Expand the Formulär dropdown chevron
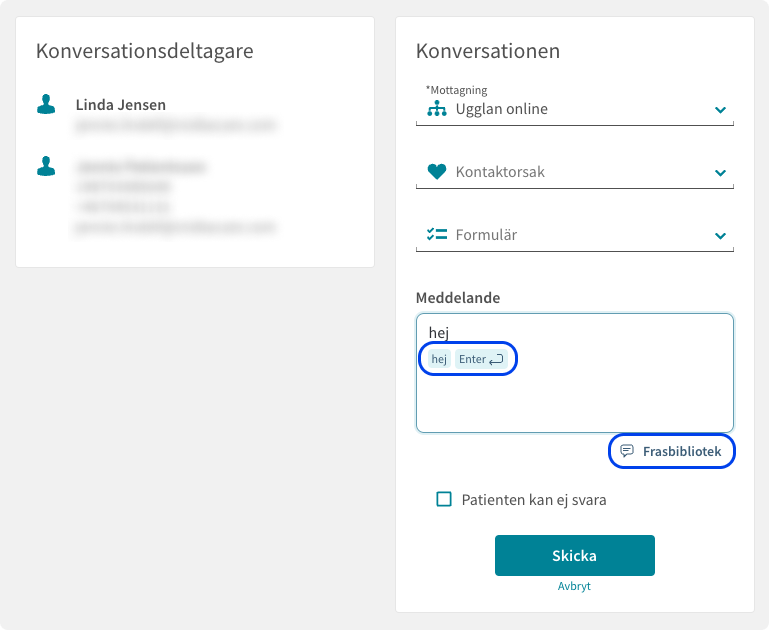 tap(720, 236)
